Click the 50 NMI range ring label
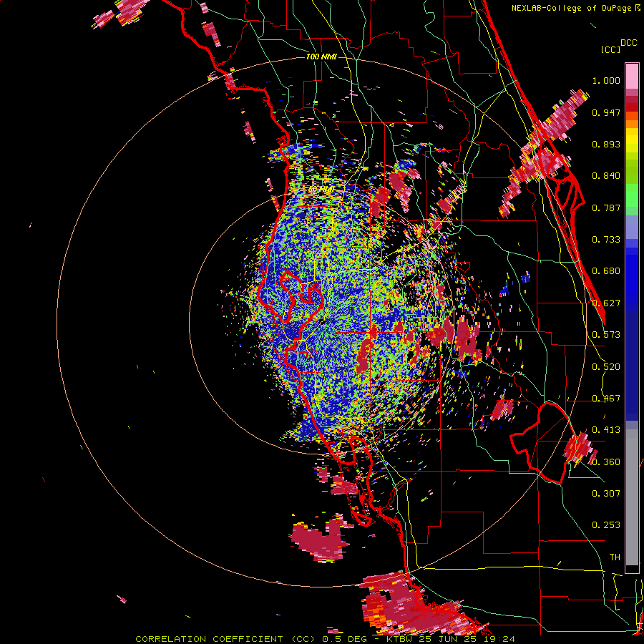 (321, 190)
